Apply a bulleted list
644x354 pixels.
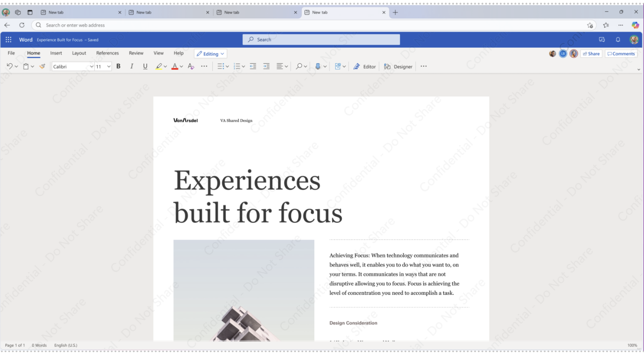point(220,66)
